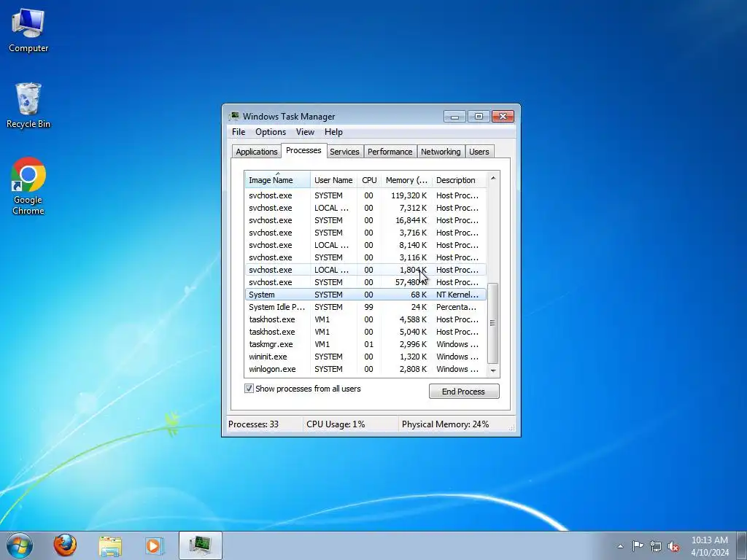
Task: Close the Windows Task Manager window
Action: [503, 117]
